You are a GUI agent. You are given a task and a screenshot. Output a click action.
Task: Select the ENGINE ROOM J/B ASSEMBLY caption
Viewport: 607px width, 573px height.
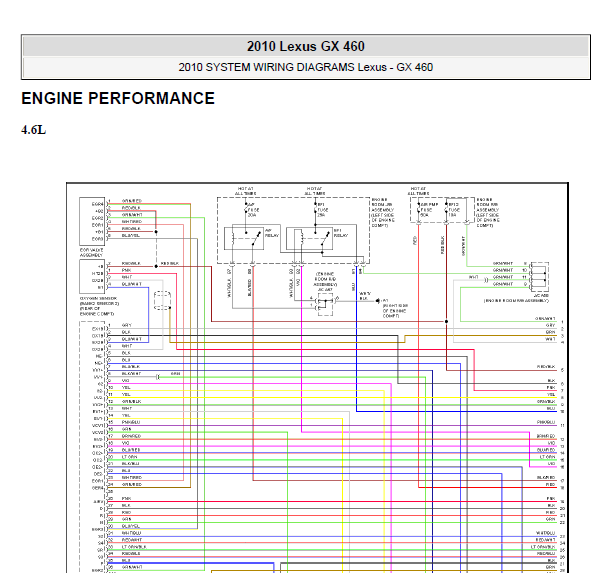coord(383,212)
